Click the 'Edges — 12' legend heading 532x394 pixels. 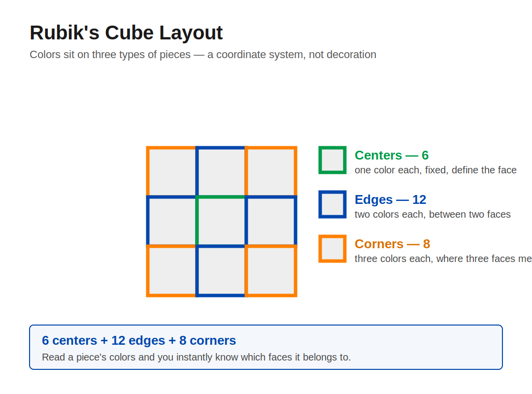click(390, 199)
